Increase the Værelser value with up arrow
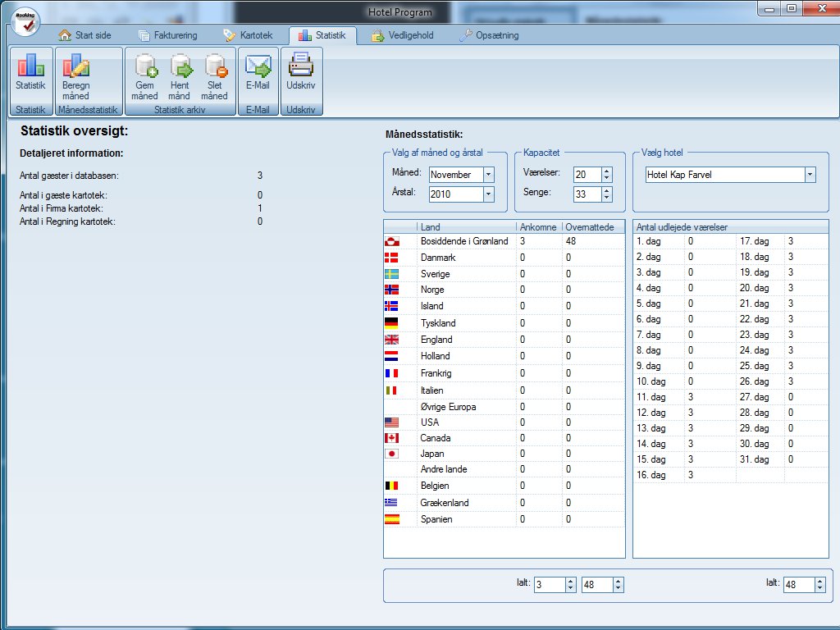Screen dimensions: 840x630 click(x=607, y=171)
